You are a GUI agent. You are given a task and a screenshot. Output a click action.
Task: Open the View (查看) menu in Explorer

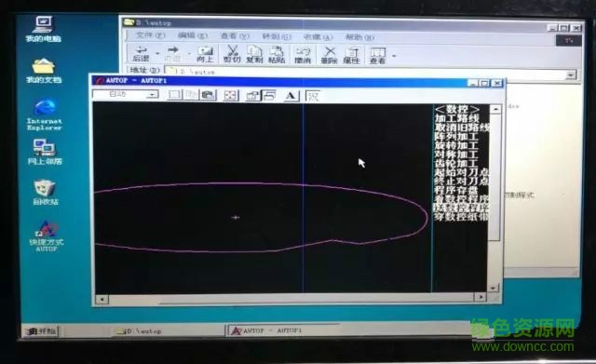[x=235, y=36]
